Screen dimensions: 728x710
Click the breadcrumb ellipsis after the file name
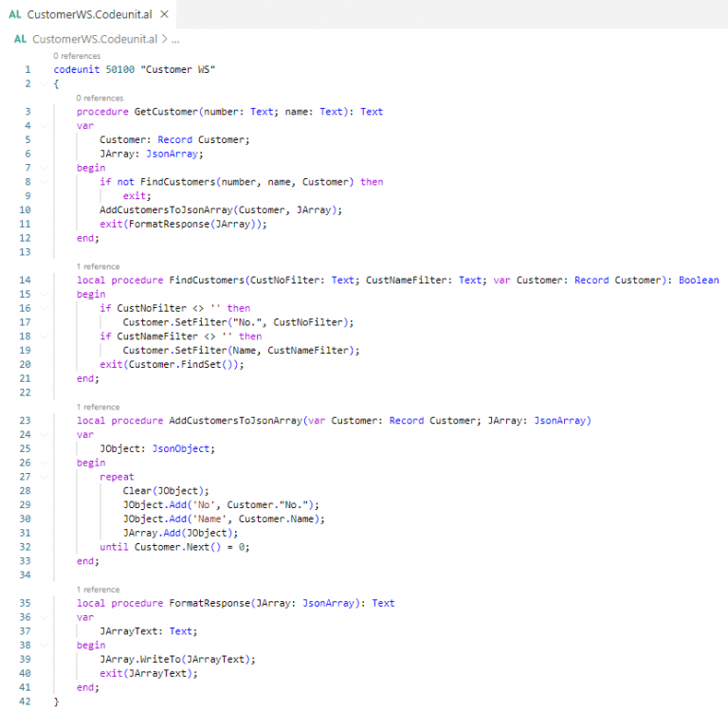tap(175, 39)
